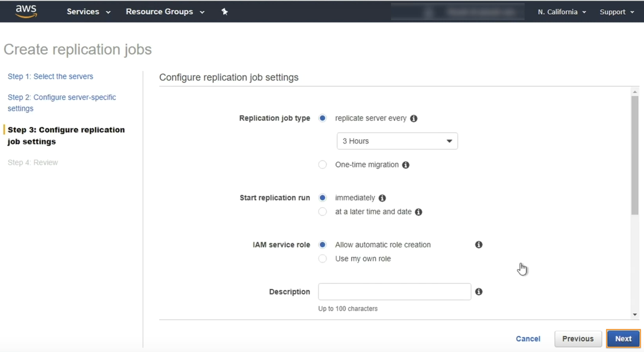Screen dimensions: 644x352
Task: Open the 3 Hours replication interval dropdown
Action: click(397, 141)
